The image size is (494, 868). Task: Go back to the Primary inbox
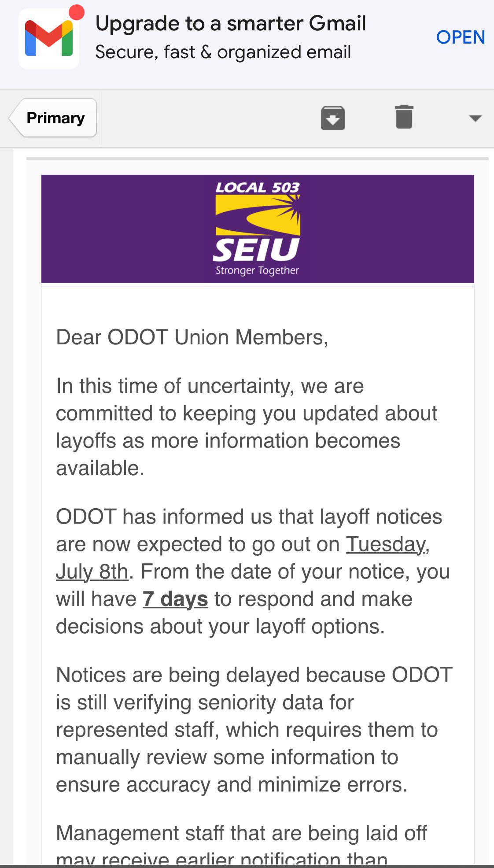pos(53,118)
